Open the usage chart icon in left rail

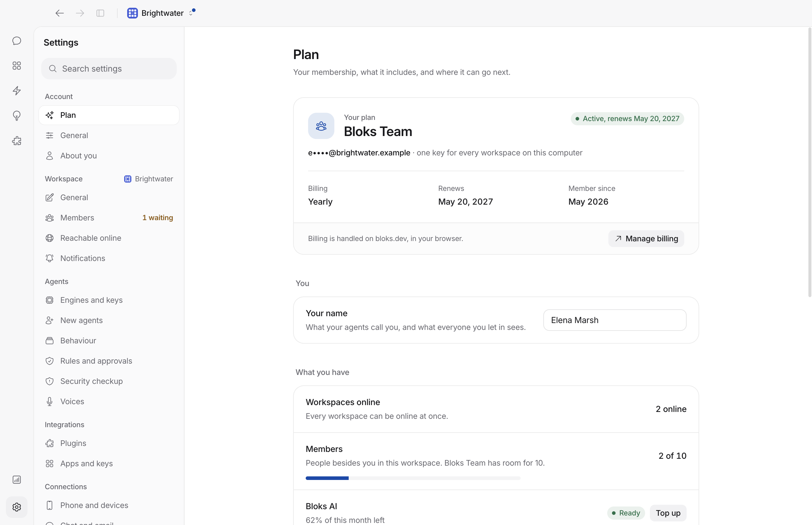coord(17,480)
